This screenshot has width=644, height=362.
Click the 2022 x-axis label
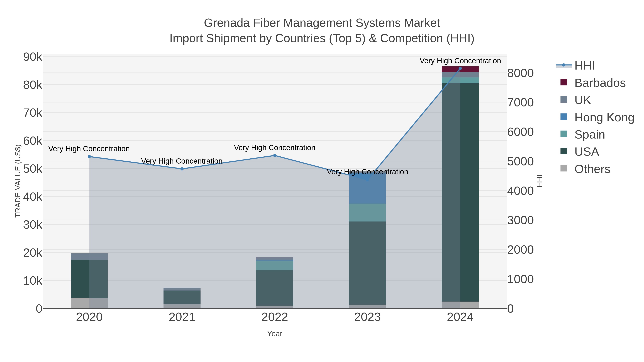pyautogui.click(x=275, y=317)
